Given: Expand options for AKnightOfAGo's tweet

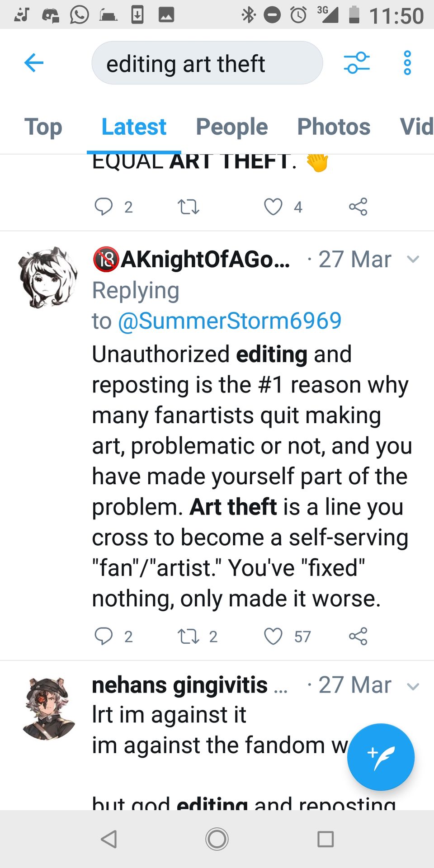Looking at the screenshot, I should [x=413, y=259].
